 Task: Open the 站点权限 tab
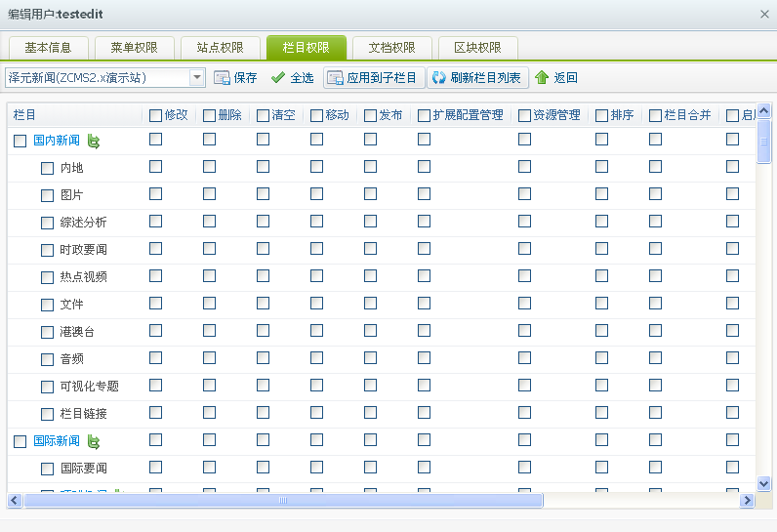[220, 48]
